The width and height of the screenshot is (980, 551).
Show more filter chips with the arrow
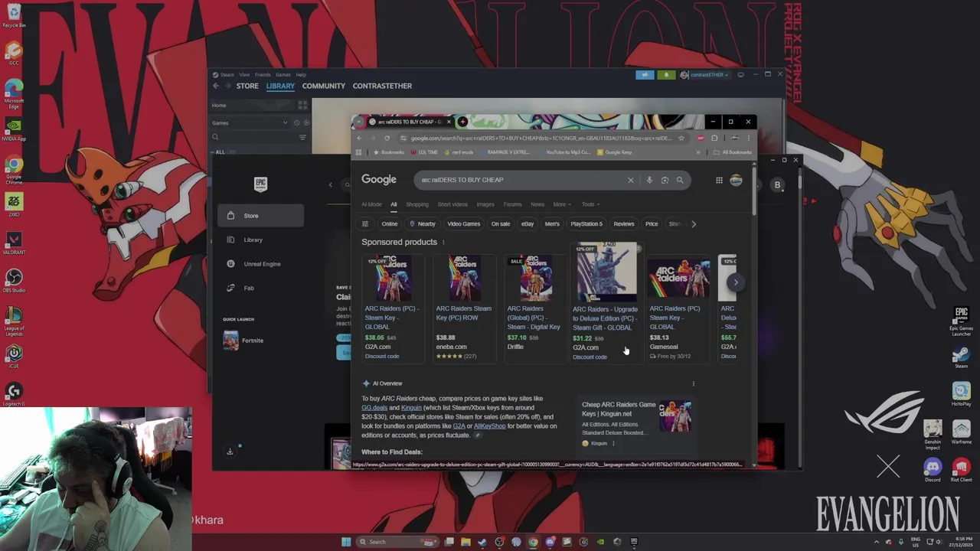coord(694,224)
